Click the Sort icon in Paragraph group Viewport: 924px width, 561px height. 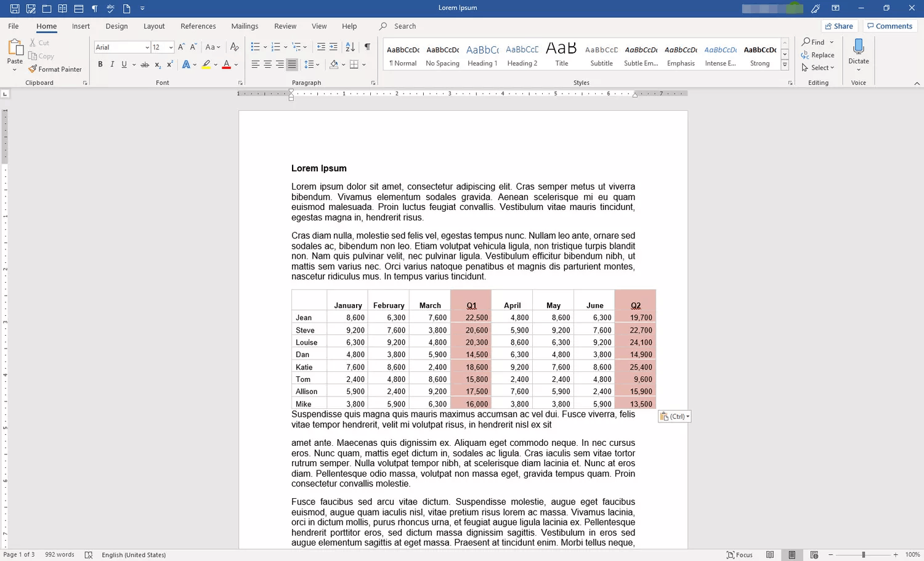pyautogui.click(x=350, y=46)
